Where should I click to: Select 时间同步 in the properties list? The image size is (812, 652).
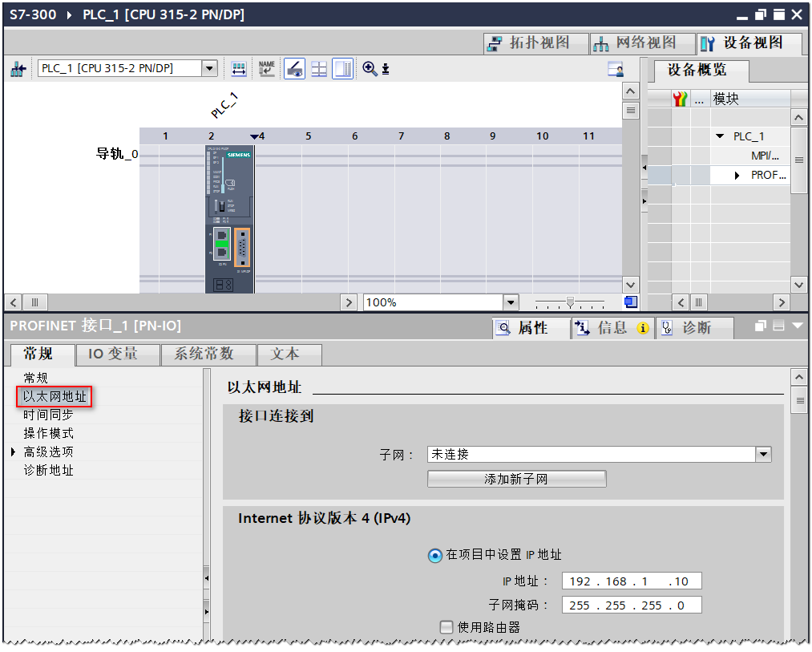tap(48, 415)
